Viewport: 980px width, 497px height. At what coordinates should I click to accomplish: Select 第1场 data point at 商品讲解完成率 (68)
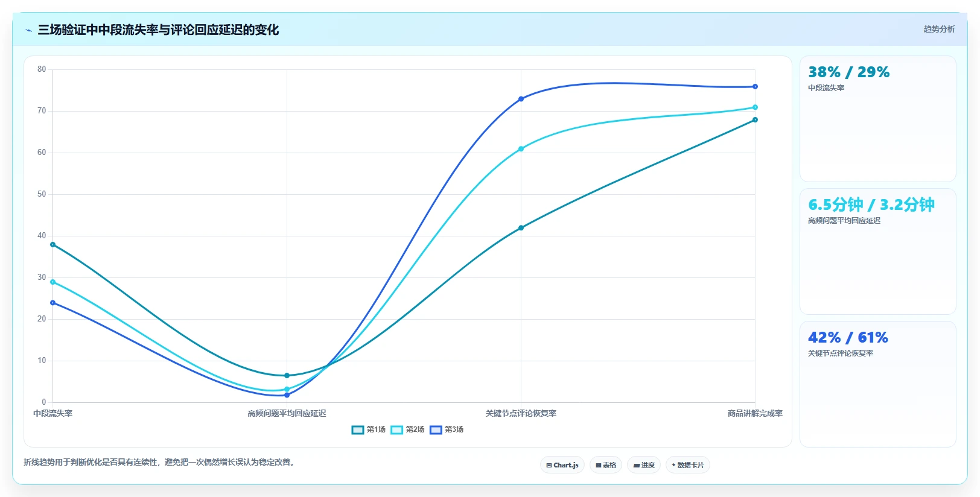[755, 120]
